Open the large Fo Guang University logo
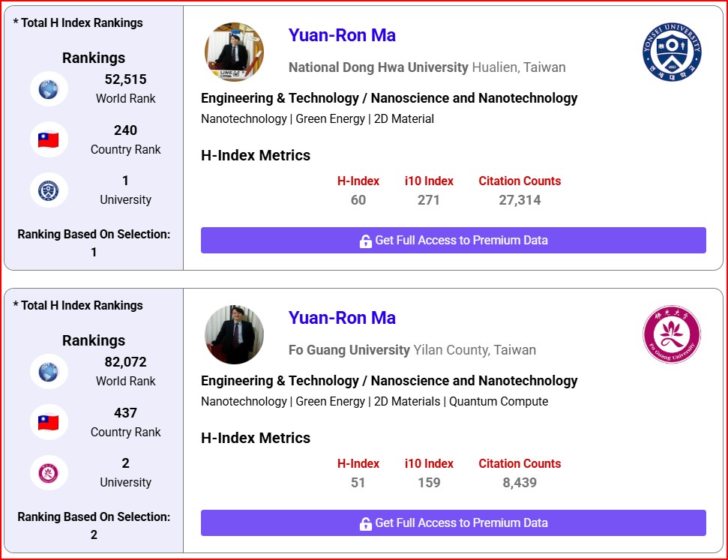728x560 pixels. [672, 334]
